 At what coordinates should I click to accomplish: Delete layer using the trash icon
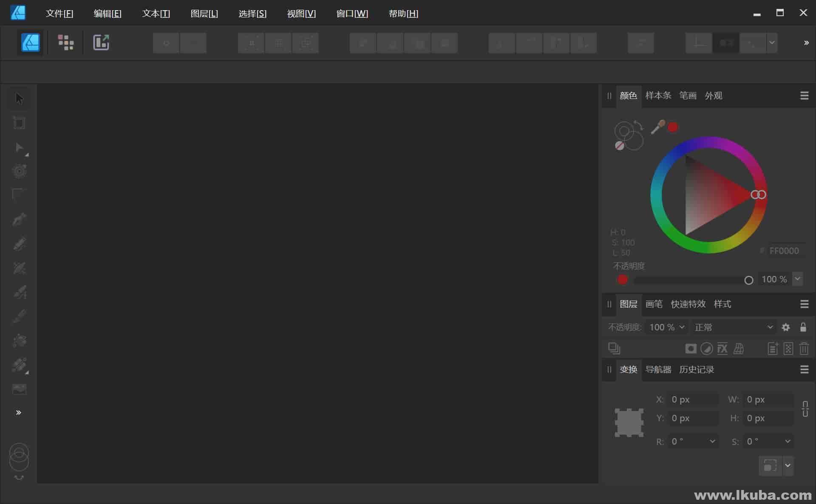(x=804, y=348)
